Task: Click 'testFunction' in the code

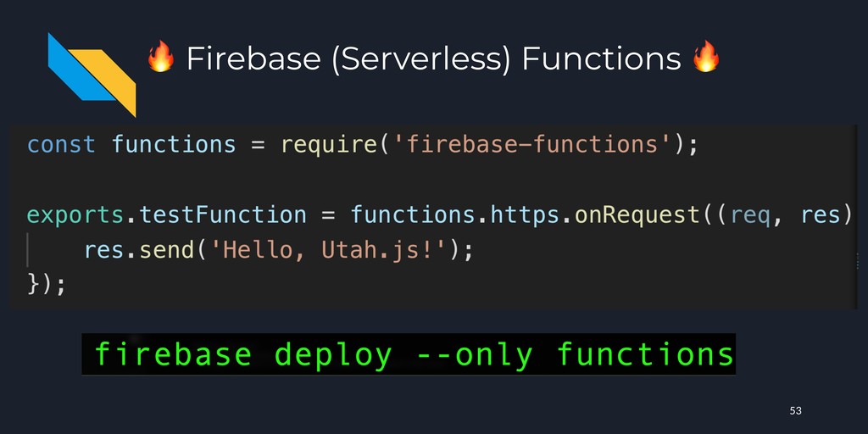Action: coord(223,214)
